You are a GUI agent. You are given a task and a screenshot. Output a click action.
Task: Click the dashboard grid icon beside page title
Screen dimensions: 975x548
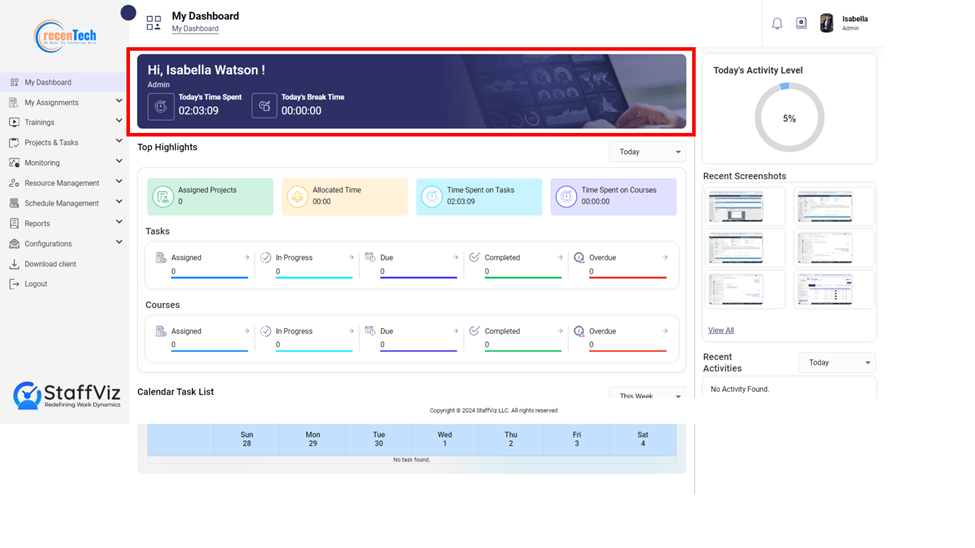tap(154, 23)
